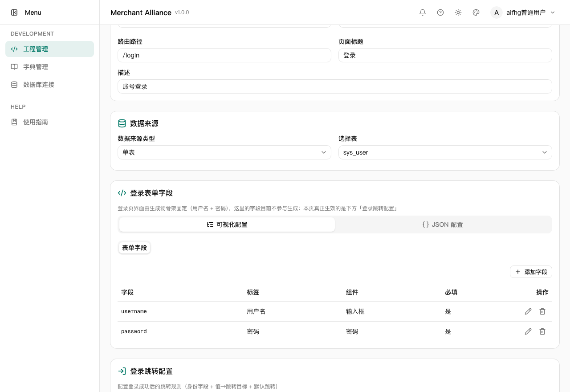Toggle light/dark mode sun icon
Screen dimensions: 570x392
(458, 12)
